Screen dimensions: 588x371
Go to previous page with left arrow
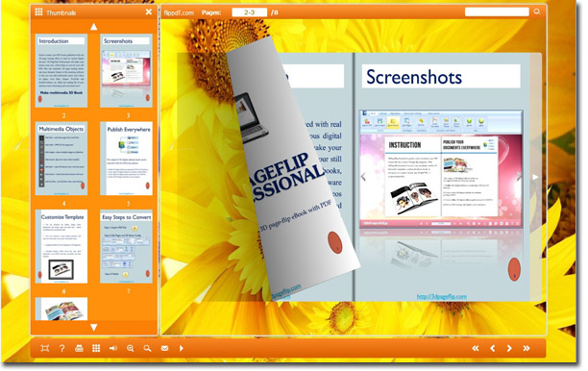pyautogui.click(x=492, y=349)
